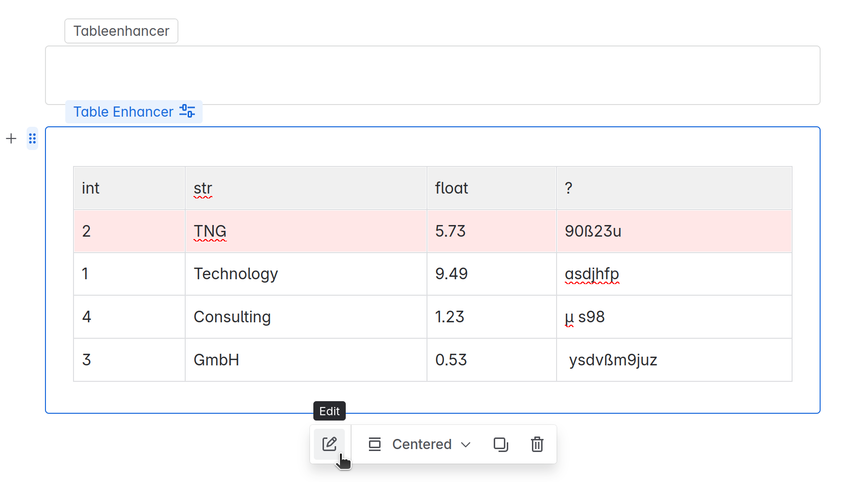Click the Tableenhancer tag

point(121,31)
